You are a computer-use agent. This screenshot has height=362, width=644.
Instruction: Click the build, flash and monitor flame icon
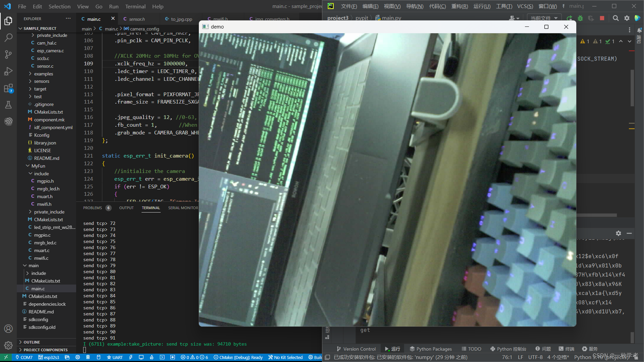point(152,357)
